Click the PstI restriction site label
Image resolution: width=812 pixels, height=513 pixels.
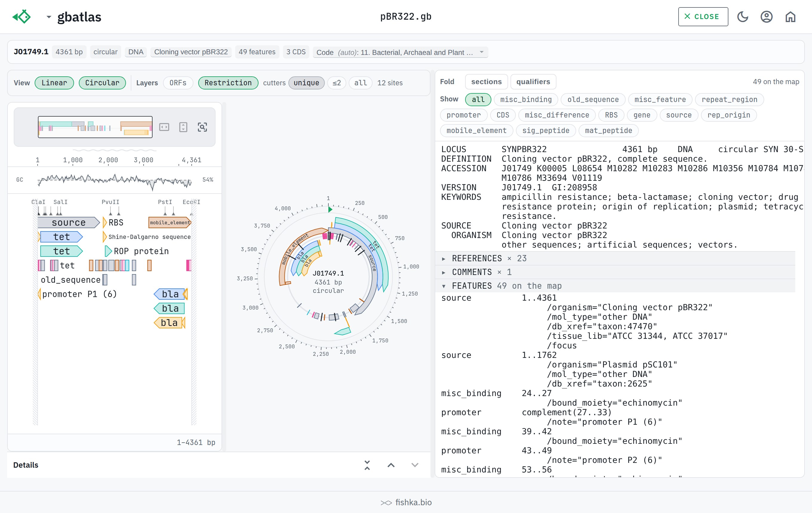click(x=165, y=202)
